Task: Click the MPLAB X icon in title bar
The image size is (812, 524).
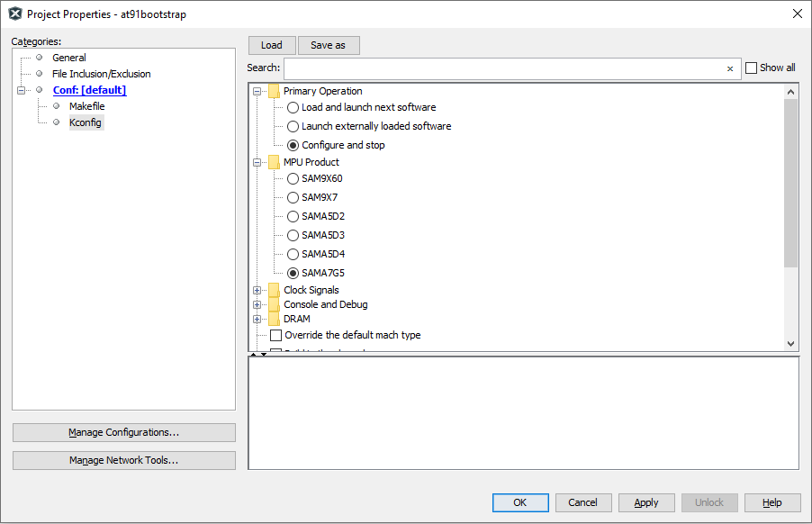Action: click(x=14, y=14)
